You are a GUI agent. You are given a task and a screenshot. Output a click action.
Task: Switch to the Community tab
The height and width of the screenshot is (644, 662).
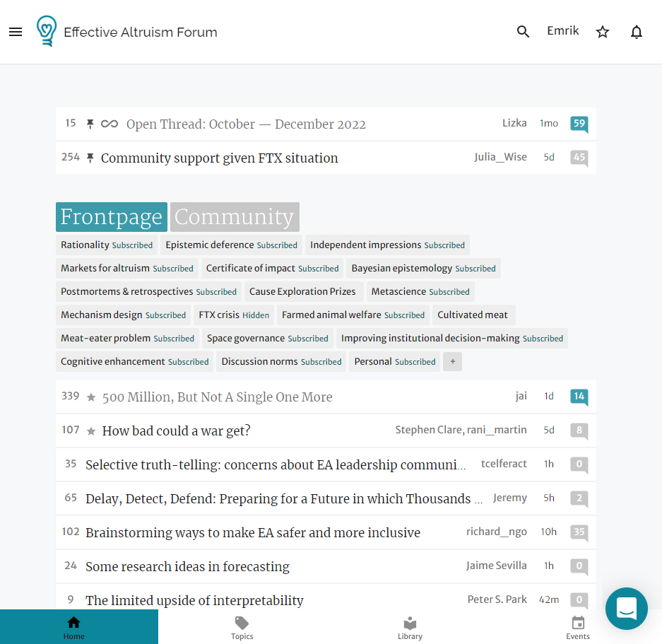tap(235, 217)
